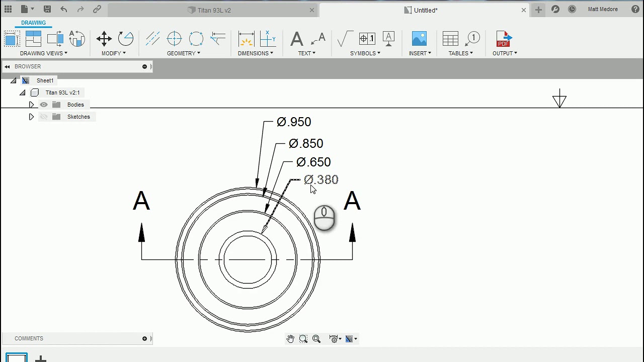
Task: Add a new sheet with plus button
Action: tap(41, 359)
